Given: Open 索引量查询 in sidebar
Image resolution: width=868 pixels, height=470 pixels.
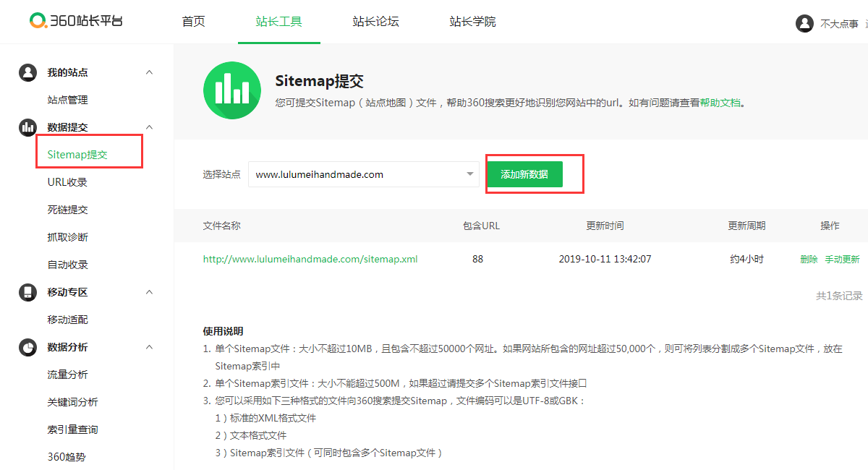Looking at the screenshot, I should point(72,430).
